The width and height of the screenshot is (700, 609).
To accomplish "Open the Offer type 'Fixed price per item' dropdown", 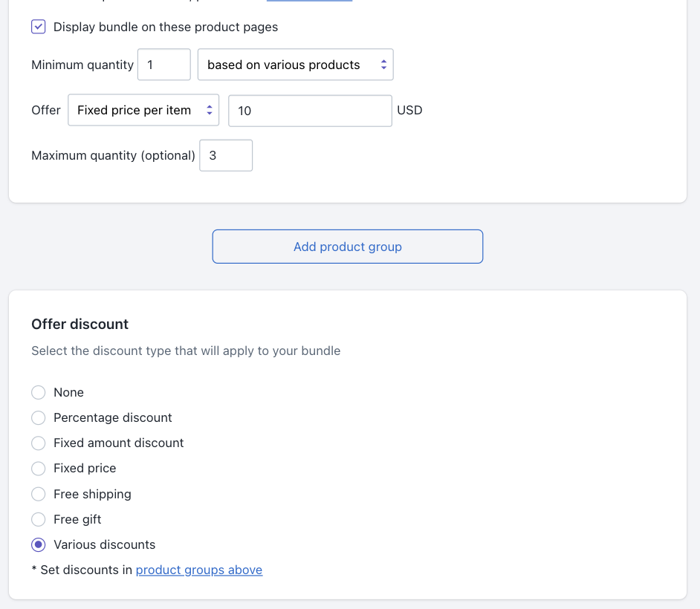I will [x=143, y=110].
